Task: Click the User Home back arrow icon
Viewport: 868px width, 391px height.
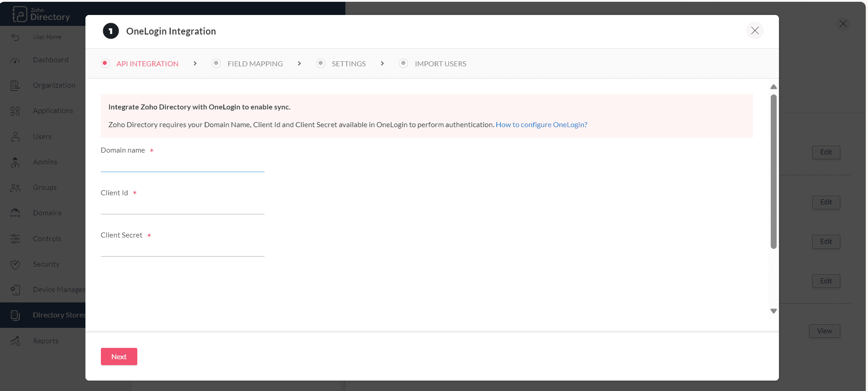Action: 15,37
